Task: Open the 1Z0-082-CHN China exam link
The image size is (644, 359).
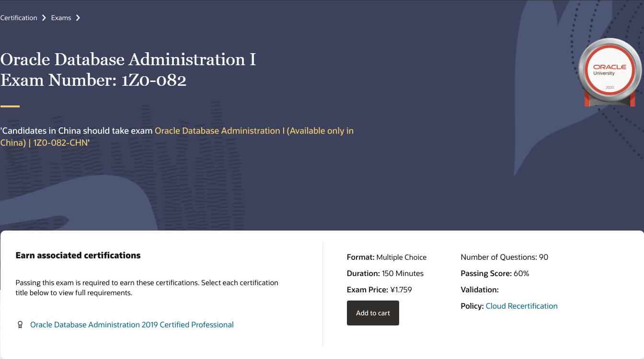Action: [177, 137]
